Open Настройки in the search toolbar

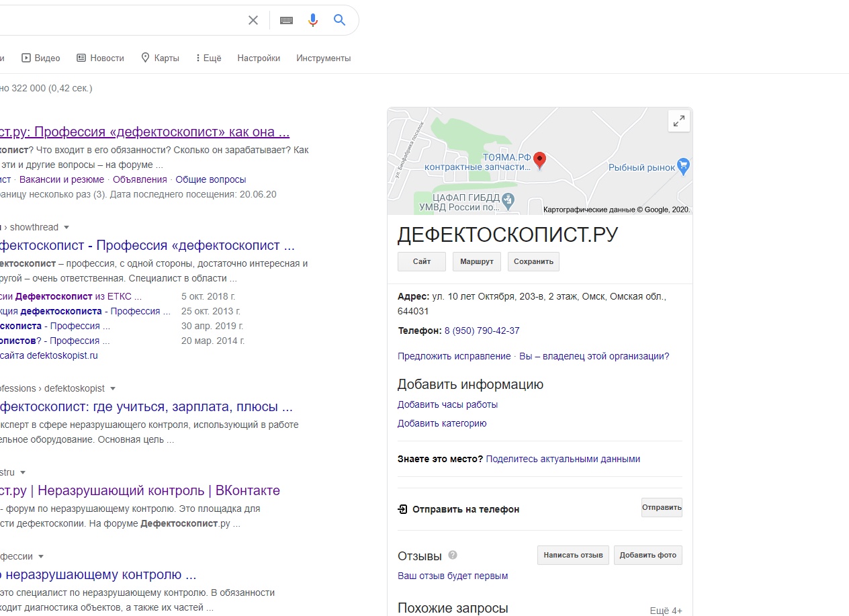pos(259,58)
